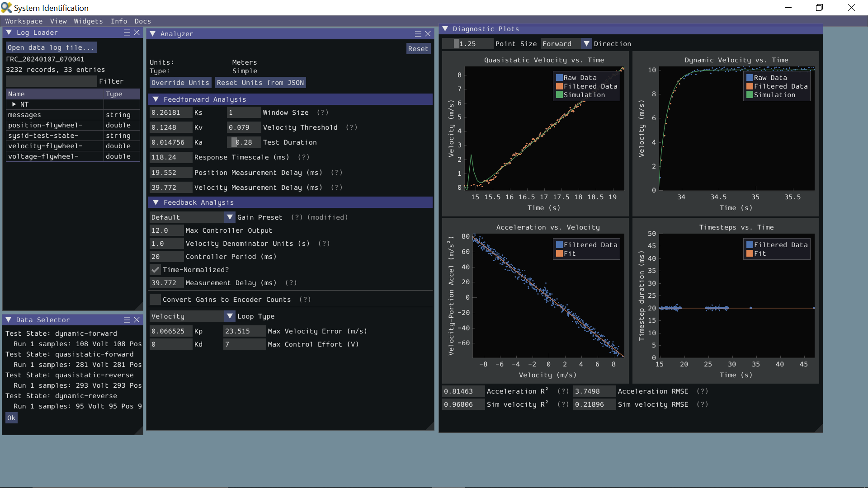Open the Widgets menu
The width and height of the screenshot is (868, 488).
88,21
